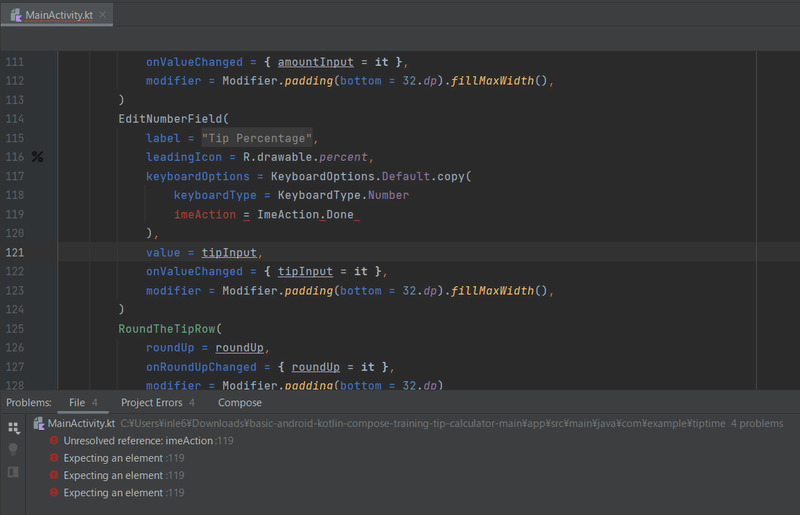The image size is (800, 515).
Task: Click the '4 problems' count label
Action: click(757, 424)
